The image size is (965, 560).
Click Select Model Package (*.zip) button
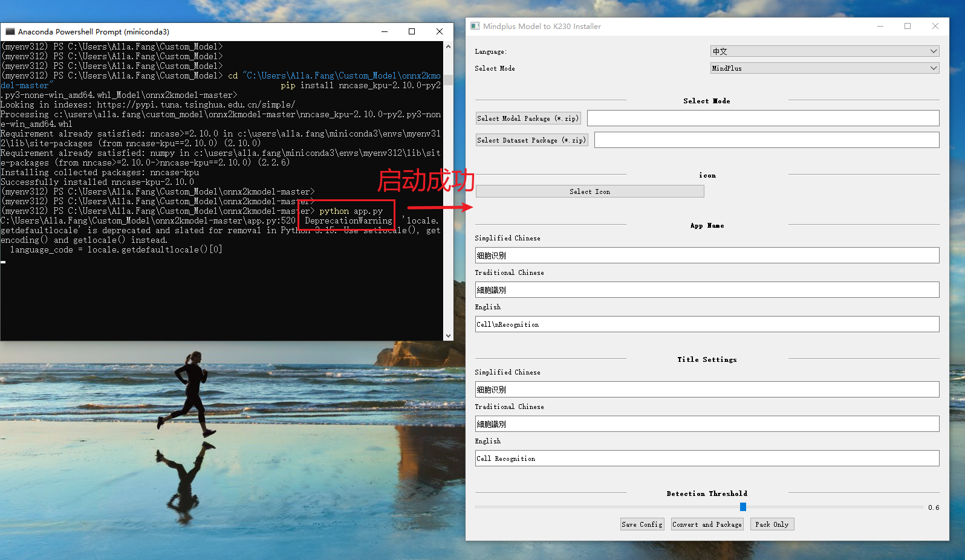tap(528, 118)
